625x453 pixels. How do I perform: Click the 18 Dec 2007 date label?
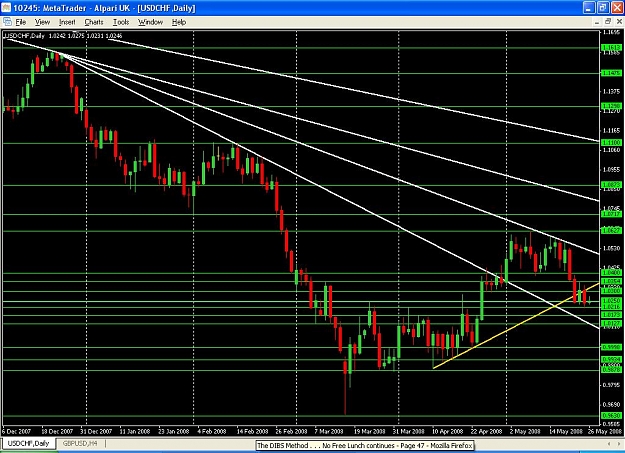click(57, 431)
